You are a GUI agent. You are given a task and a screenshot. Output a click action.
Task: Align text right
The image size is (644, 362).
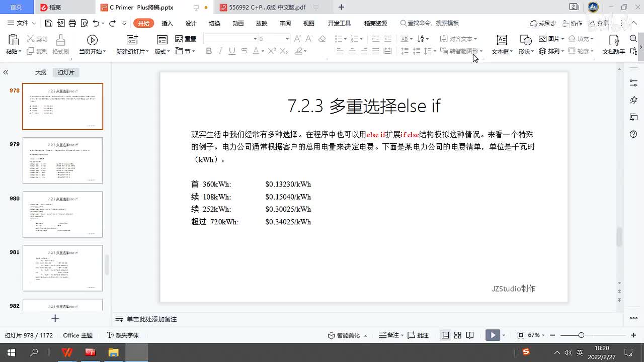tap(364, 51)
